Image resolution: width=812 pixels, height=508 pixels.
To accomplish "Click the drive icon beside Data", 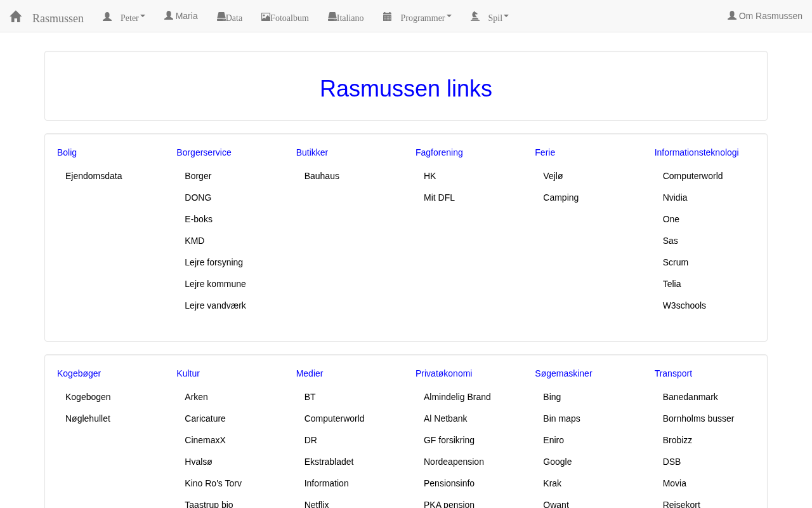I will tap(221, 17).
